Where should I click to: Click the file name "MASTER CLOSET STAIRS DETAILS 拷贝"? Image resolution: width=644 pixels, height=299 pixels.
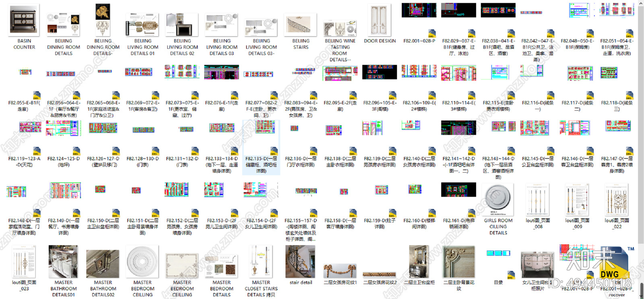click(261, 289)
